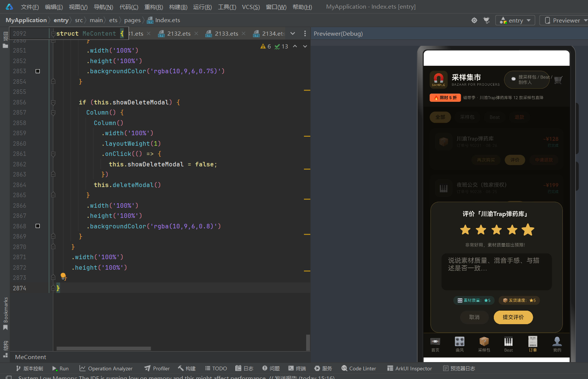Go to 首页 in the app bottom navigation
Image resolution: width=588 pixels, height=379 pixels.
[435, 344]
